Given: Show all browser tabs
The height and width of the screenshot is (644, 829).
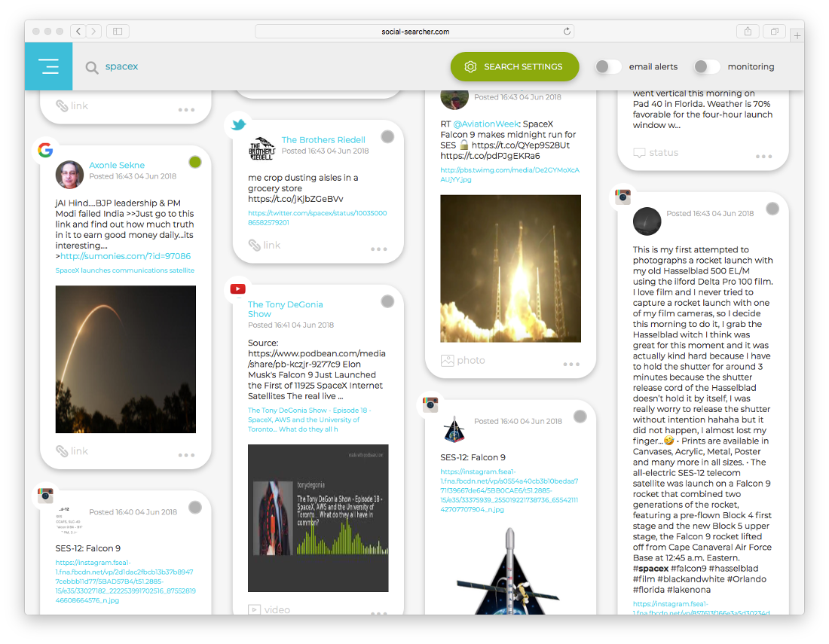Looking at the screenshot, I should 774,31.
